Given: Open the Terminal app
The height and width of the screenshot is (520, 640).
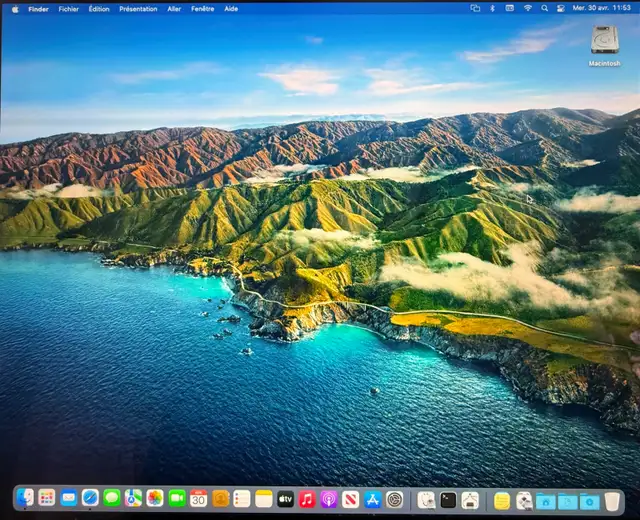Looking at the screenshot, I should click(448, 500).
